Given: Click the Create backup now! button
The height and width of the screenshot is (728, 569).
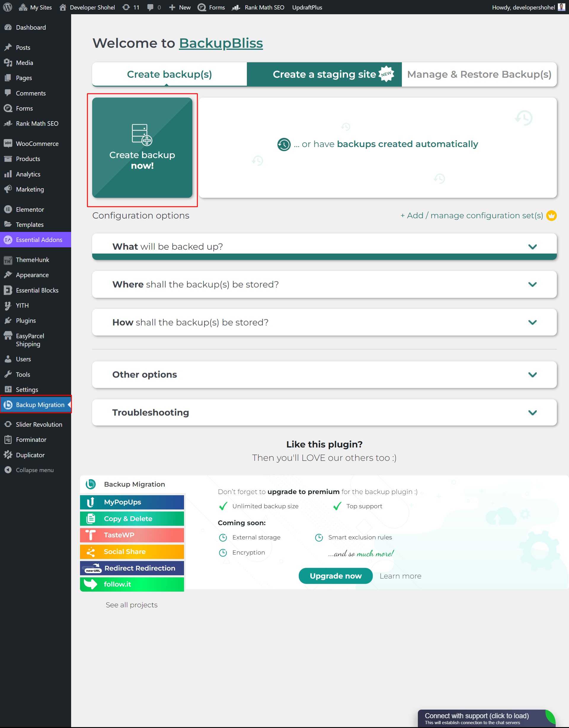Looking at the screenshot, I should (142, 148).
